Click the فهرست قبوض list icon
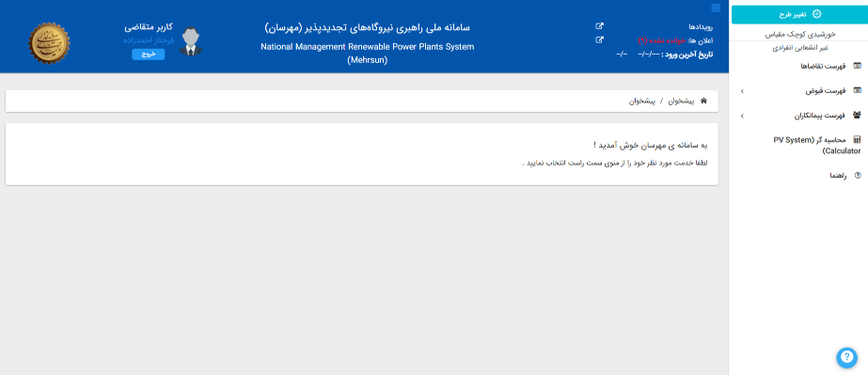868x375 pixels. (858, 90)
